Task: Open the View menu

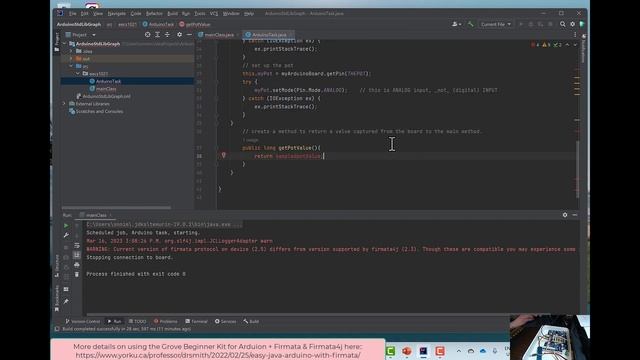Action: (x=98, y=13)
